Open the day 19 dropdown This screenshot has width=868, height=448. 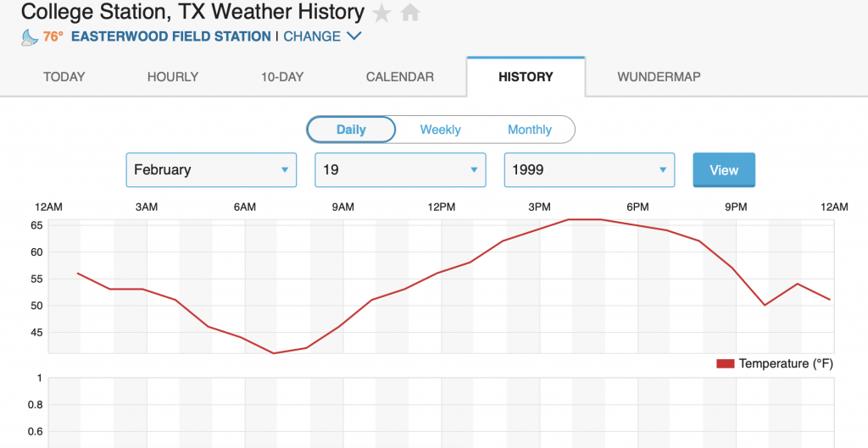tap(400, 169)
